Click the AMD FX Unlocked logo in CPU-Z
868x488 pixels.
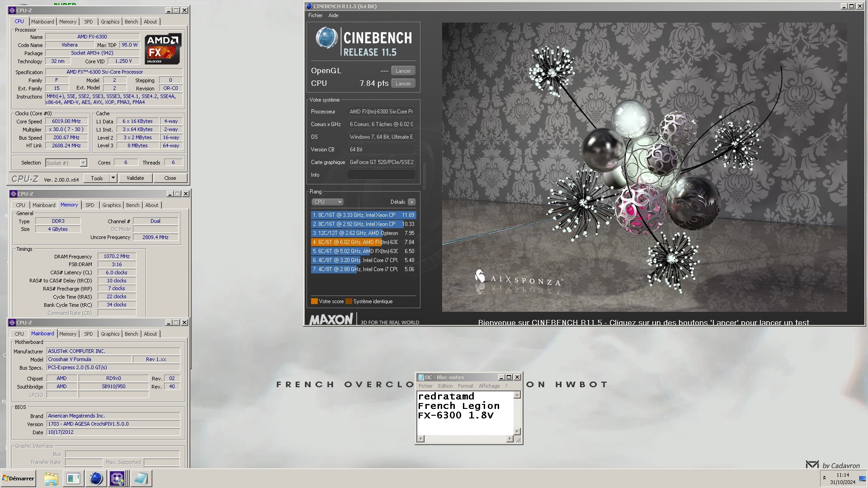point(163,49)
